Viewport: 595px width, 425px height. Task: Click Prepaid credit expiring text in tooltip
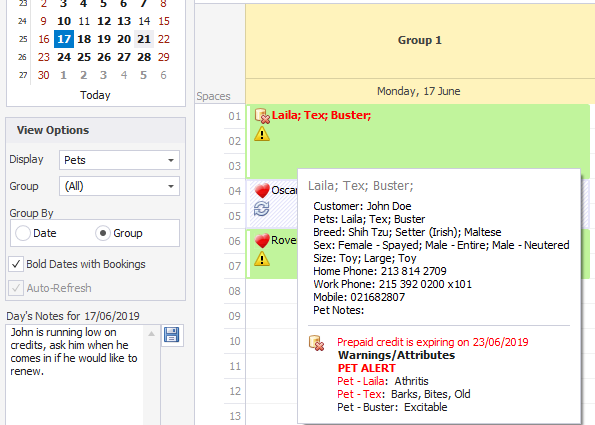pyautogui.click(x=433, y=342)
